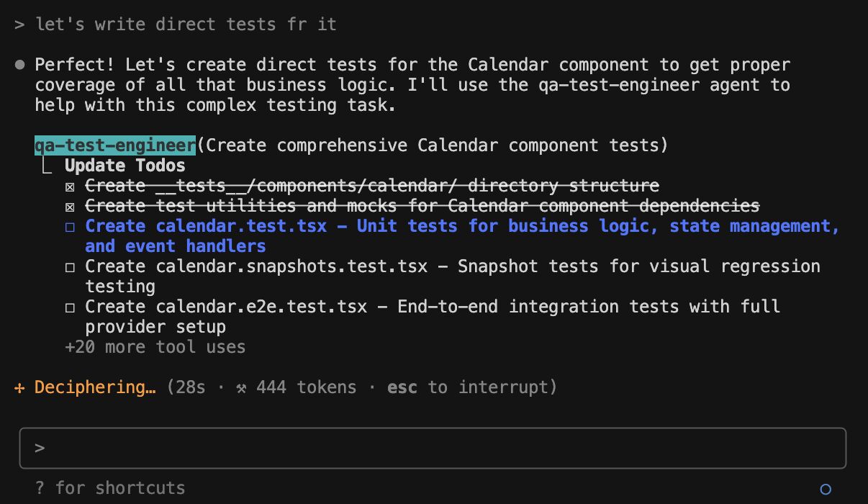This screenshot has height=504, width=868.
Task: Toggle the checked directory structure todo checkbox
Action: pyautogui.click(x=70, y=186)
